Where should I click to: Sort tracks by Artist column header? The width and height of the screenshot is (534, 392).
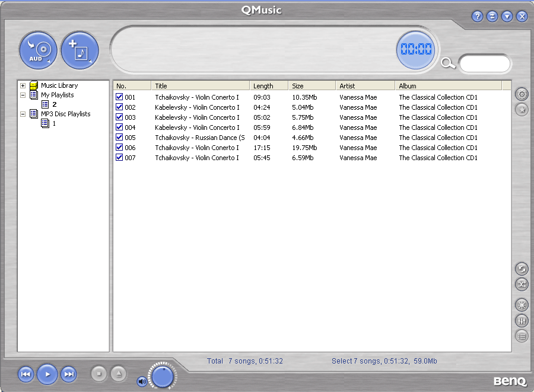pos(365,86)
